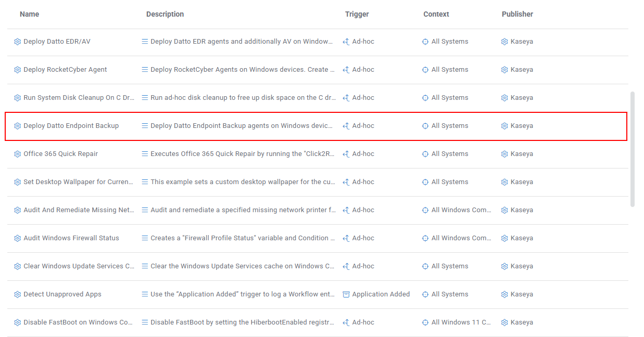Click 'All Windows 11 C...' context text
Viewport: 644px width, 337px height.
pyautogui.click(x=461, y=322)
